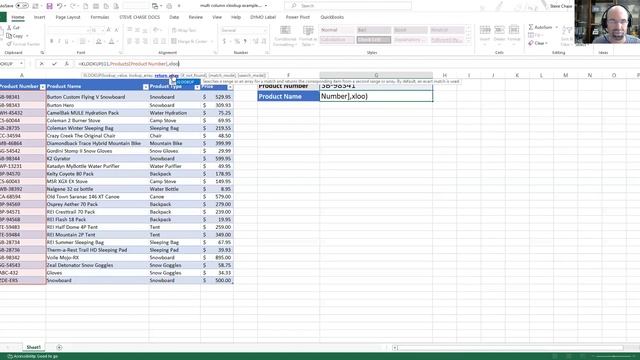Image resolution: width=640 pixels, height=360 pixels.
Task: Click the Cut button in Clipboard group
Action: tap(13, 27)
